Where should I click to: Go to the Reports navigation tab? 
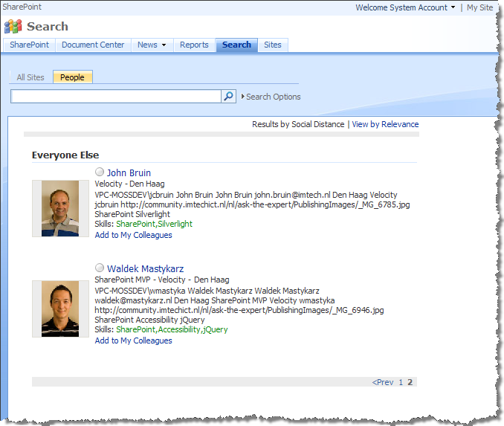pos(194,45)
